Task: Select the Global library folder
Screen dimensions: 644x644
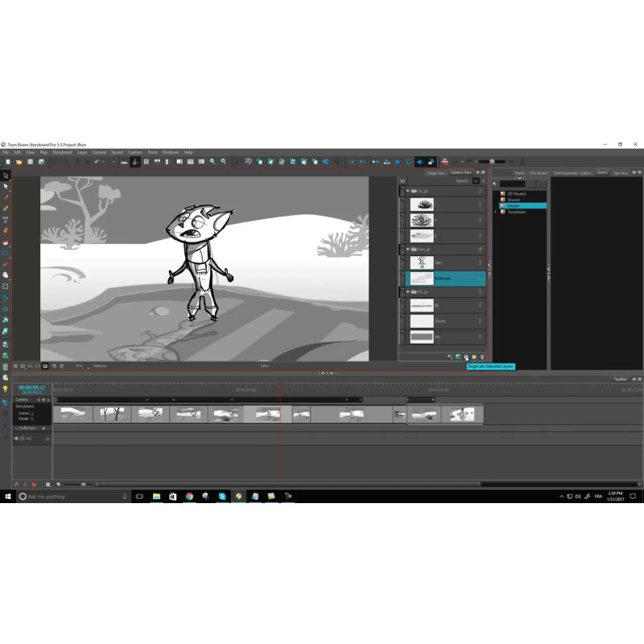Action: 514,205
